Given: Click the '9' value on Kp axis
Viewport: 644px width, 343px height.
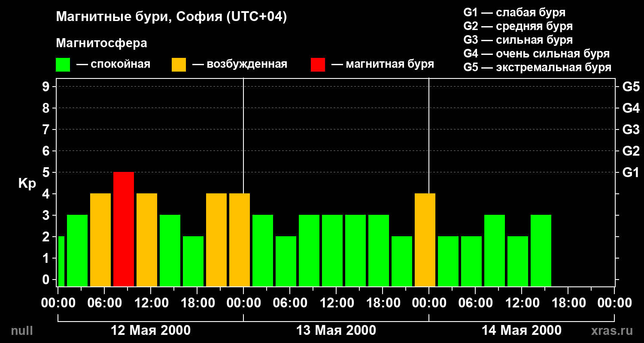Looking at the screenshot, I should coord(46,87).
